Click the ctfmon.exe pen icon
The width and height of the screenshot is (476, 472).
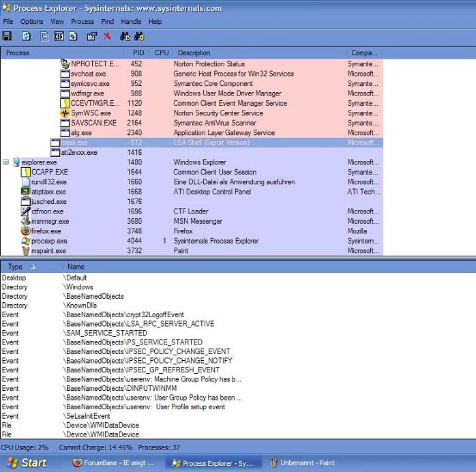tap(25, 211)
